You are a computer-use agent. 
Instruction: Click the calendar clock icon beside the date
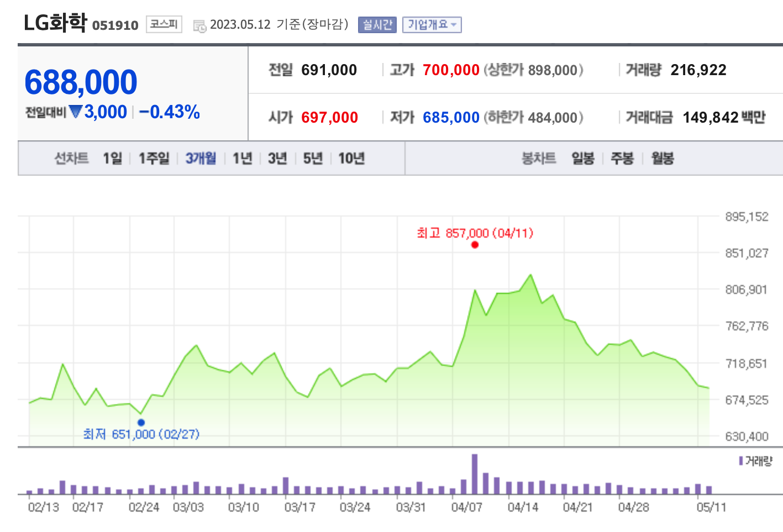coord(199,25)
